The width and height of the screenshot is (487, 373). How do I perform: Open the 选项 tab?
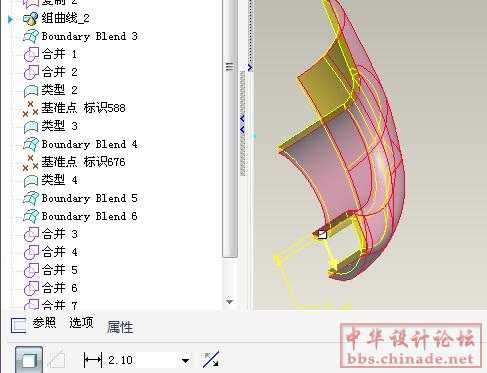pos(81,322)
